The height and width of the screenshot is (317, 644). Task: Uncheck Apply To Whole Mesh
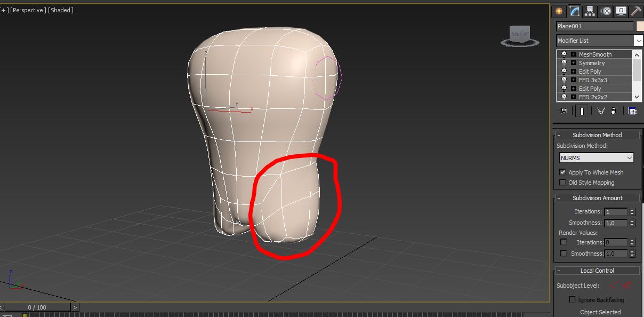point(562,172)
